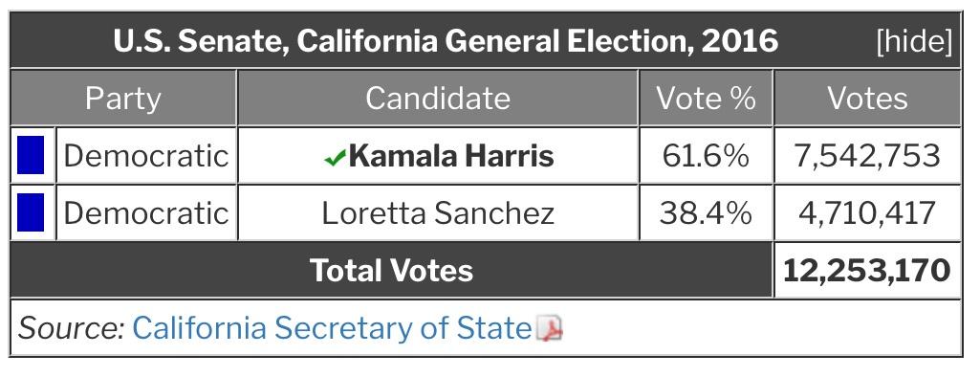Click the 4,710,417 votes cell

pyautogui.click(x=867, y=213)
